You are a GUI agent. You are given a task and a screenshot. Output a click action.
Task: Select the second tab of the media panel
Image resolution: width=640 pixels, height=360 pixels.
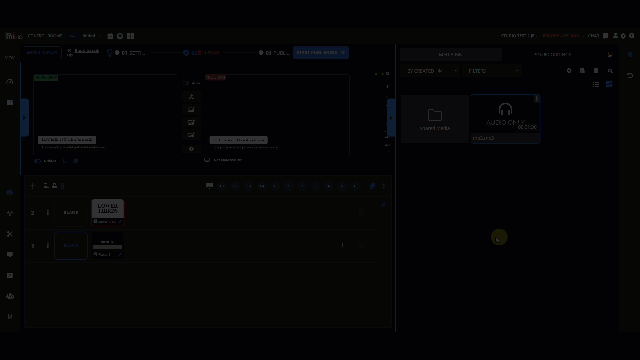point(553,54)
